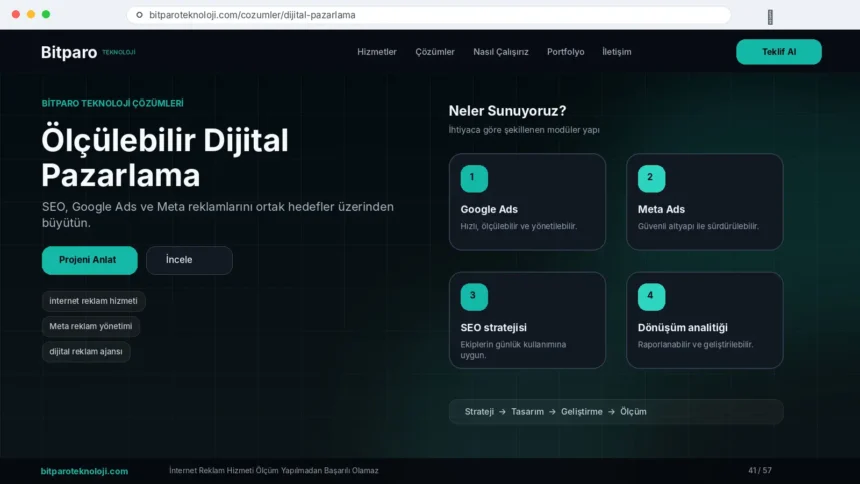
Task: Open the Portfolyo page
Action: coord(565,52)
